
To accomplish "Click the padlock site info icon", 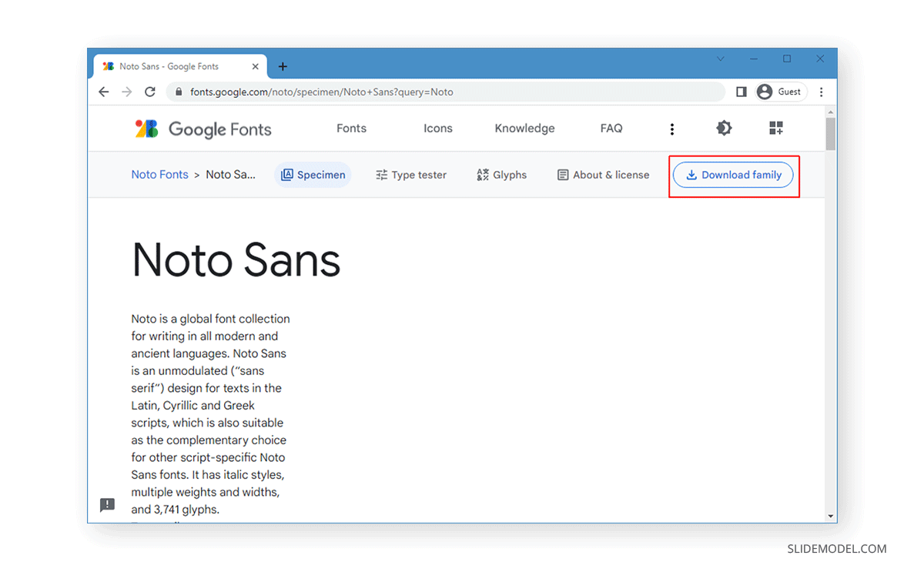I will pos(179,92).
